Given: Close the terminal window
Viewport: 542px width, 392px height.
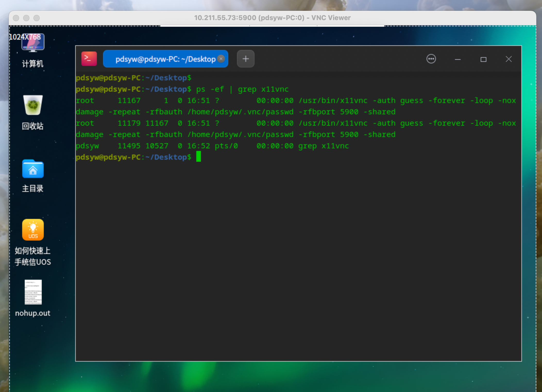Looking at the screenshot, I should pos(509,59).
